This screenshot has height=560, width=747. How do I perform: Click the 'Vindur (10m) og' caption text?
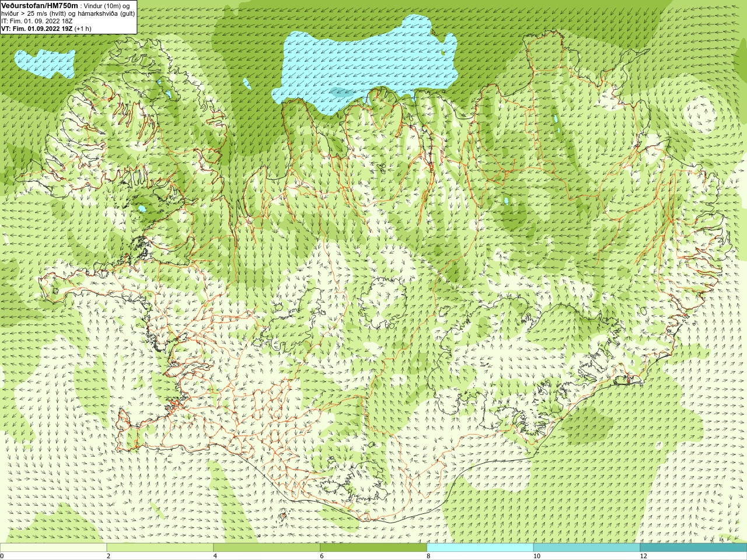[107, 6]
